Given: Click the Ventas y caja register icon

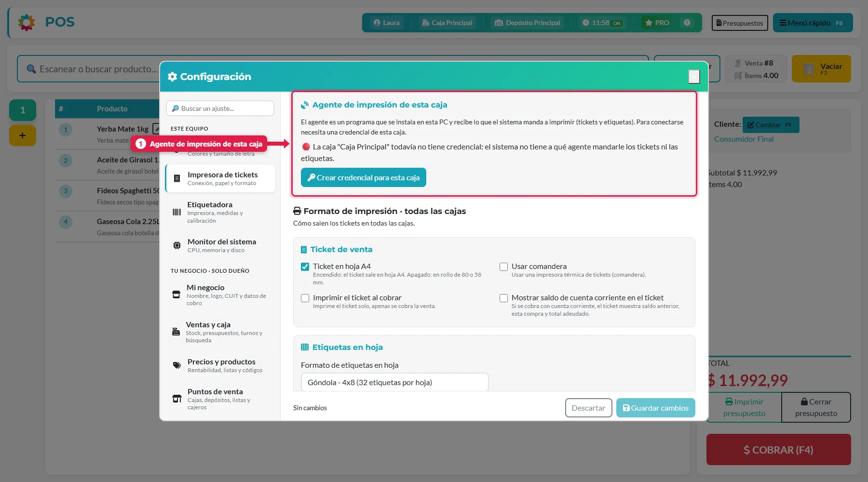Looking at the screenshot, I should (x=176, y=332).
